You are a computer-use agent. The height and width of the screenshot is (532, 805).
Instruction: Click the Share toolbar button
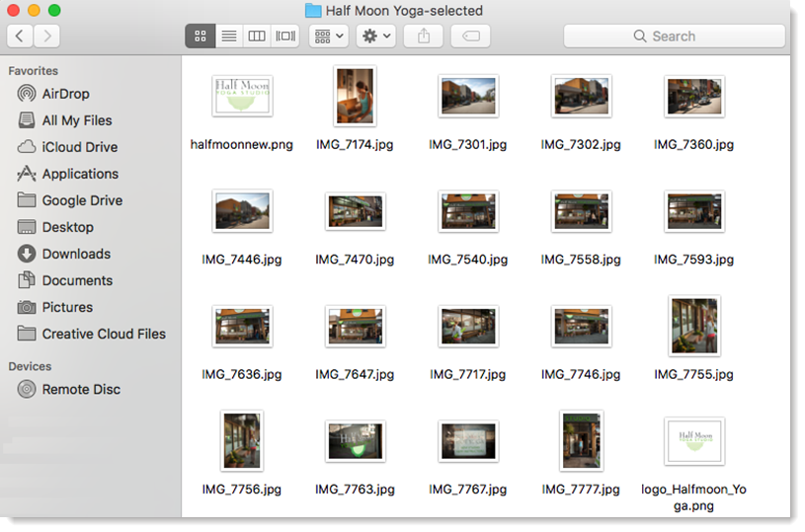[424, 36]
